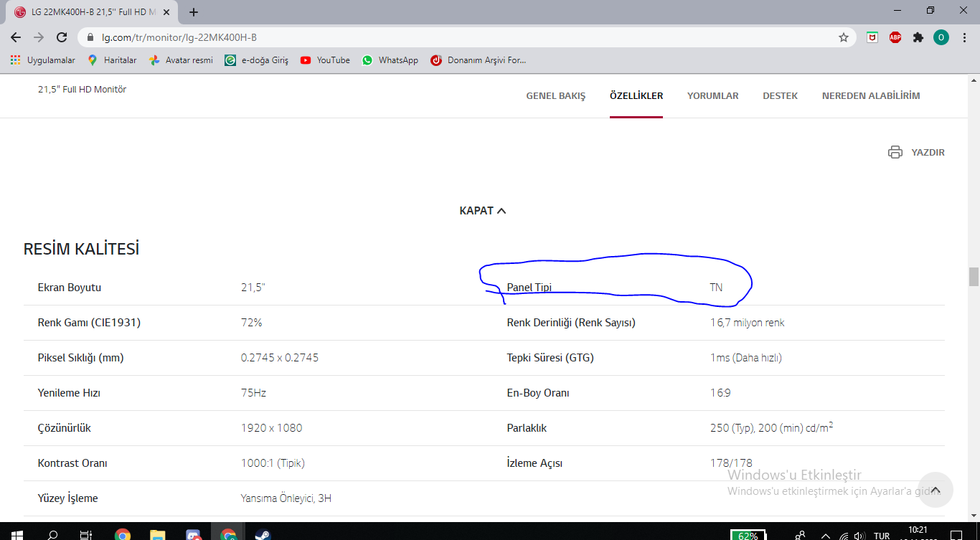Open the e-doğa Giriş bookmark
This screenshot has height=540, width=980.
(257, 60)
